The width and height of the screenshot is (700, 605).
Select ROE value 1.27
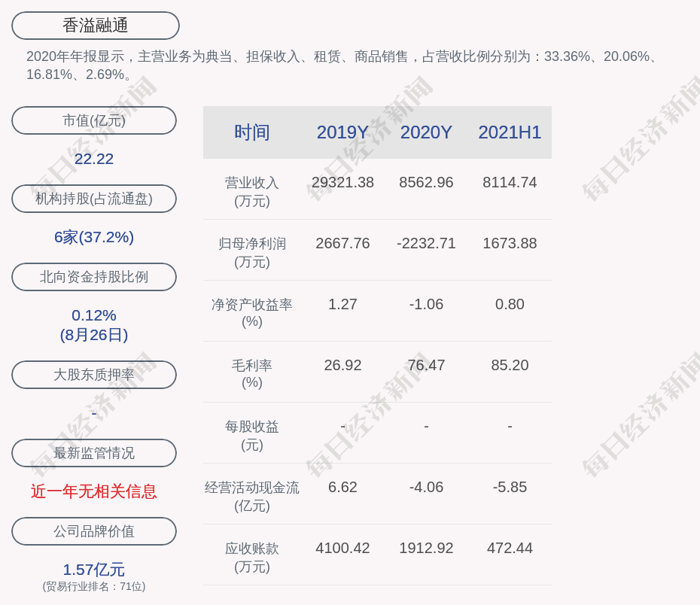click(x=342, y=304)
